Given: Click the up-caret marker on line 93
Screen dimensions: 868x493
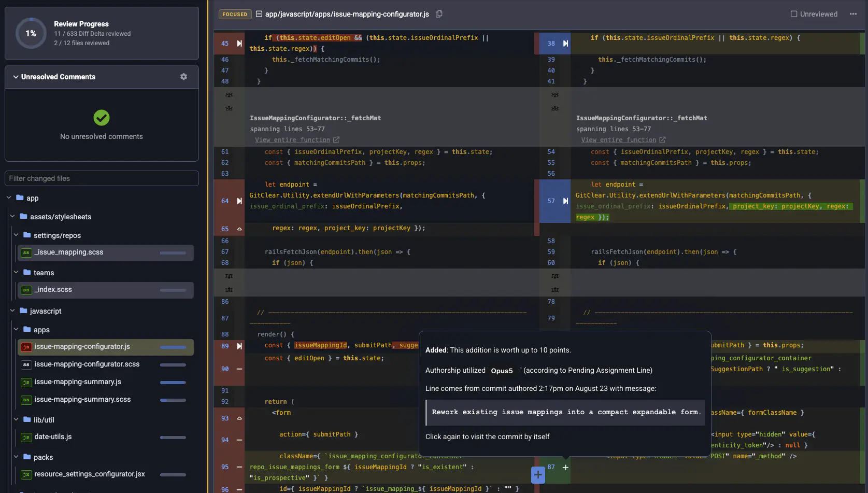Looking at the screenshot, I should click(239, 418).
